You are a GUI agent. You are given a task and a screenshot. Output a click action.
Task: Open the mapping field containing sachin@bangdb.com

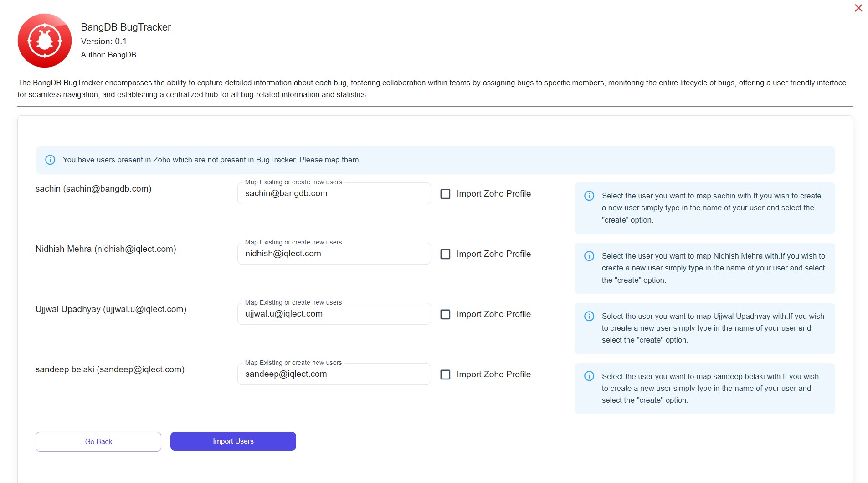click(x=334, y=193)
